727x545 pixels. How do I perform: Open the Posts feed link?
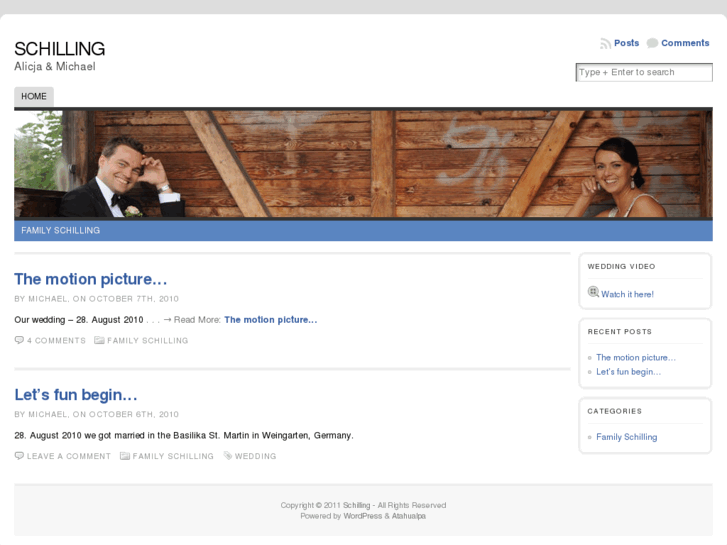pos(626,43)
